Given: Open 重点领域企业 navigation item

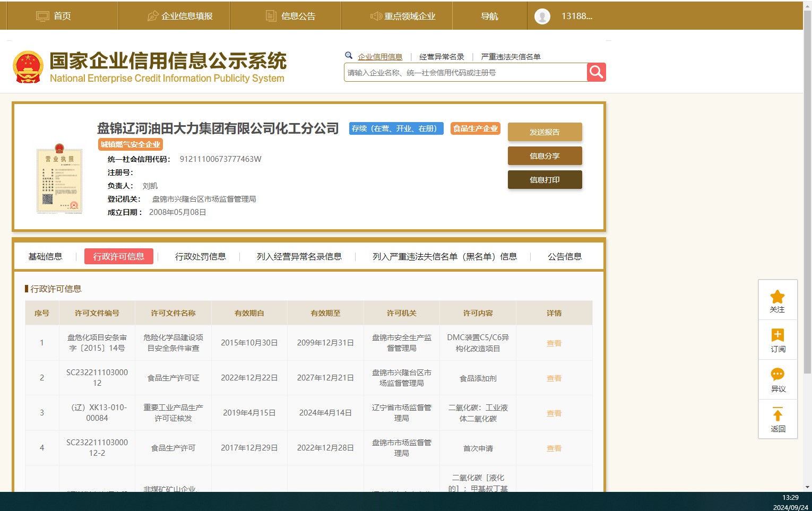Looking at the screenshot, I should 403,16.
